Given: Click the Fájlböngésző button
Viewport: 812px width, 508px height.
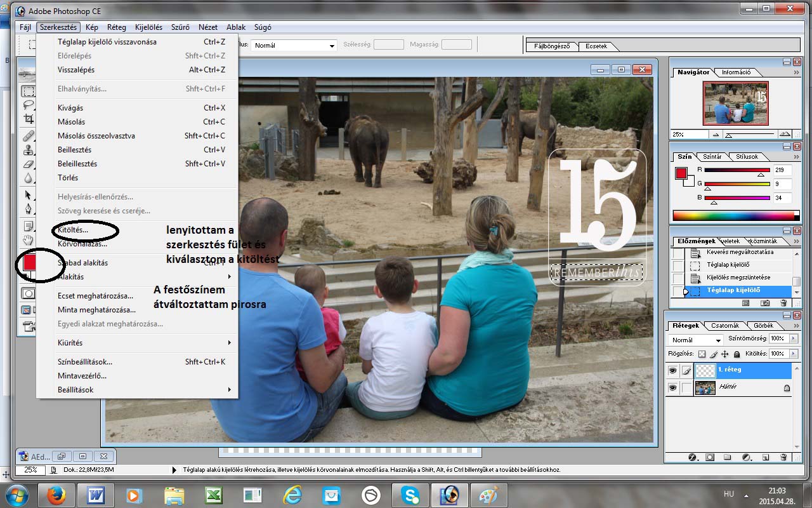Looking at the screenshot, I should pyautogui.click(x=552, y=46).
